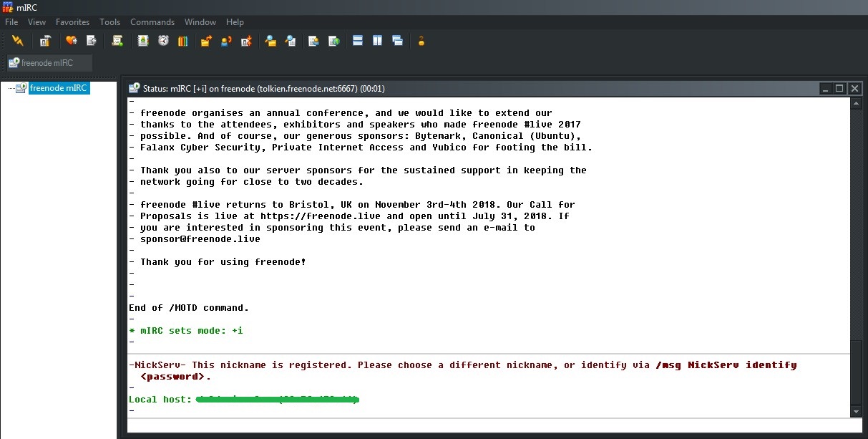Click the Connect lightning bolt icon

pos(18,41)
